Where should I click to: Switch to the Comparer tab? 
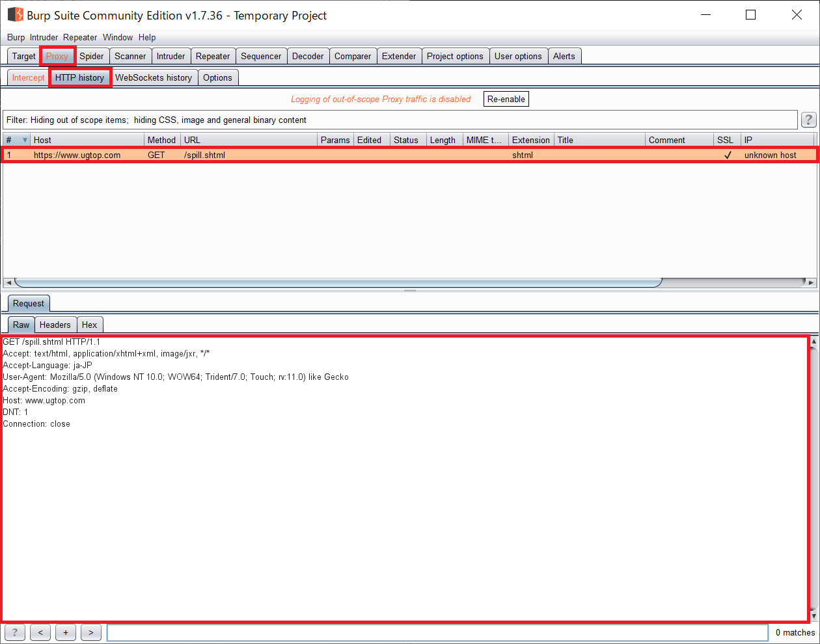(x=353, y=56)
